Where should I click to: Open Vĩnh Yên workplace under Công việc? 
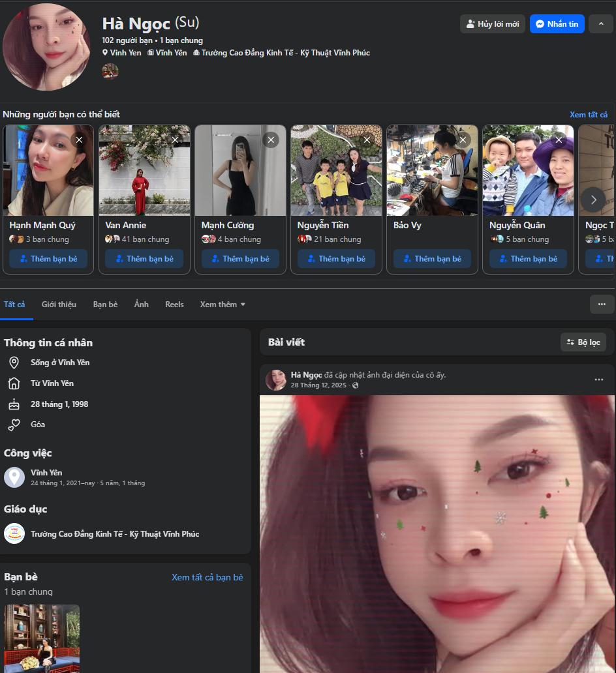(46, 473)
